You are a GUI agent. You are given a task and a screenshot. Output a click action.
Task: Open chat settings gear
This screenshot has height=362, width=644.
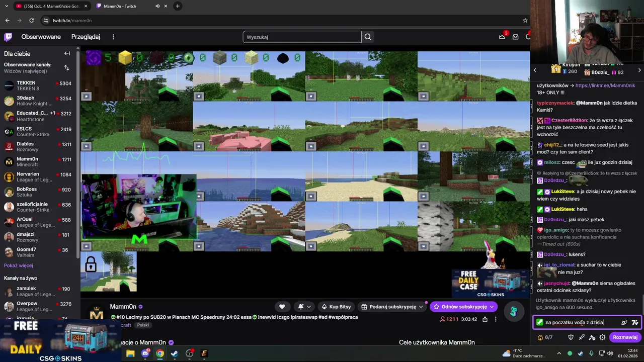(x=602, y=337)
